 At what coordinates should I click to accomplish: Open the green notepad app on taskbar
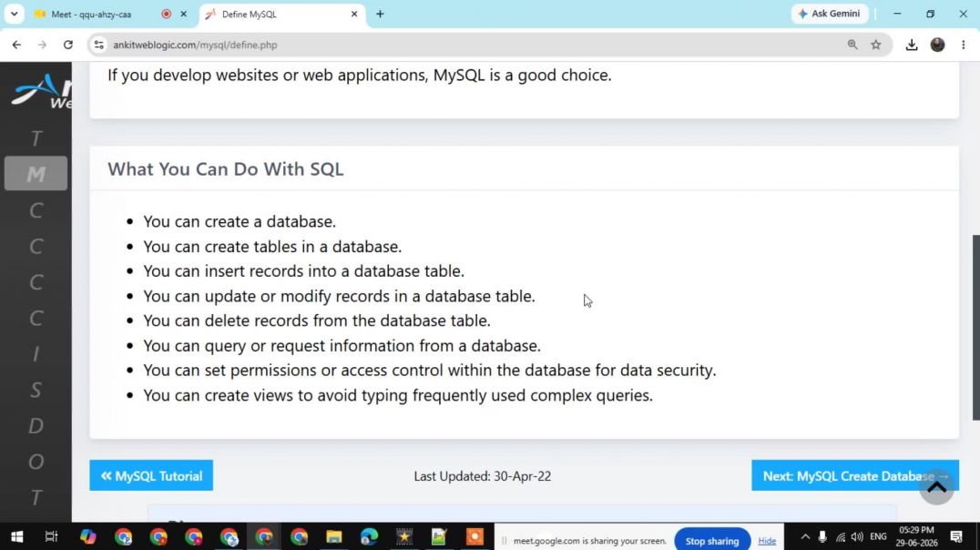pos(439,537)
